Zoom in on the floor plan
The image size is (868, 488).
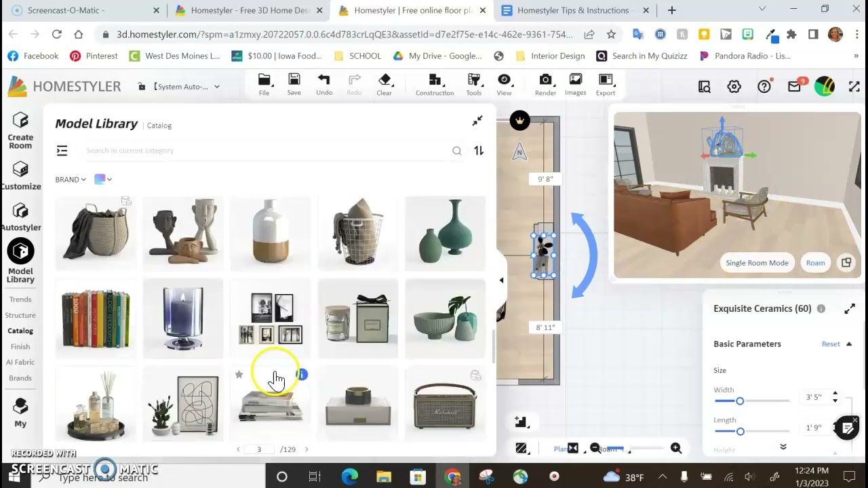pyautogui.click(x=676, y=448)
